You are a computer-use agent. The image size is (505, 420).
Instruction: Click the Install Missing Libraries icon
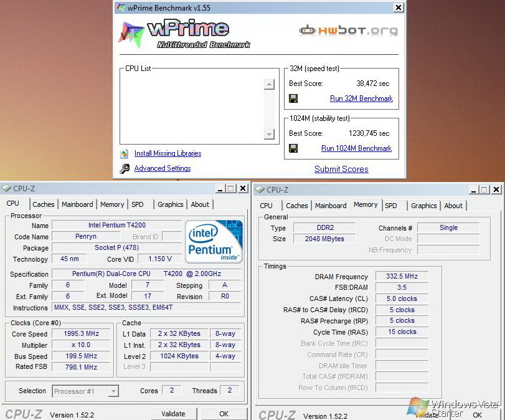click(125, 153)
